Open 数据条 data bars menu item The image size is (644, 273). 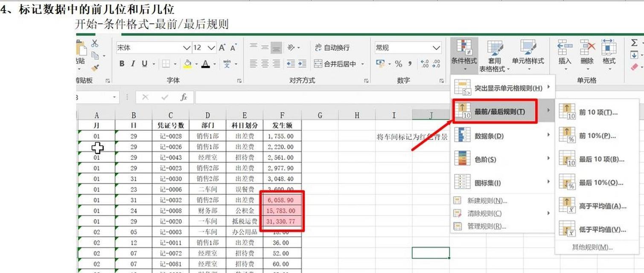tap(503, 136)
